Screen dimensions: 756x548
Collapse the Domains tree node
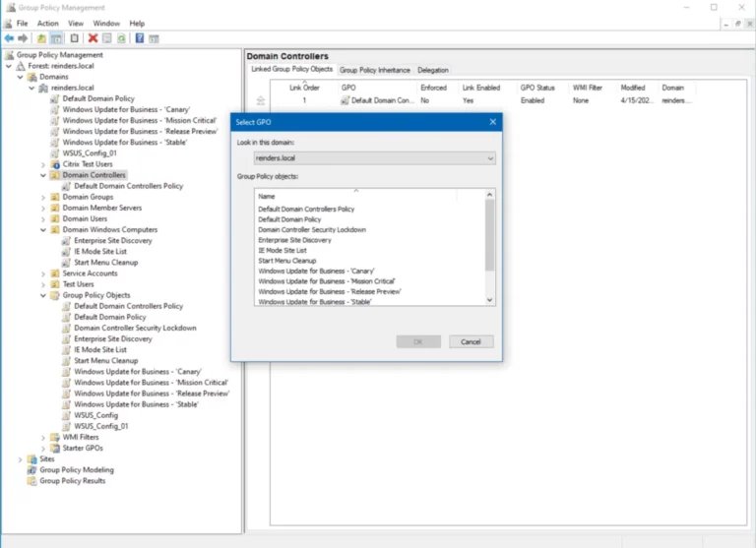pyautogui.click(x=21, y=77)
